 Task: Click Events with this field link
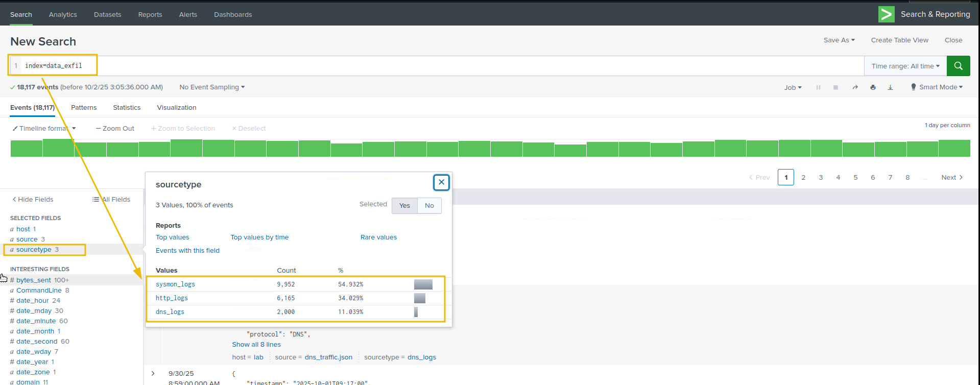pyautogui.click(x=187, y=251)
